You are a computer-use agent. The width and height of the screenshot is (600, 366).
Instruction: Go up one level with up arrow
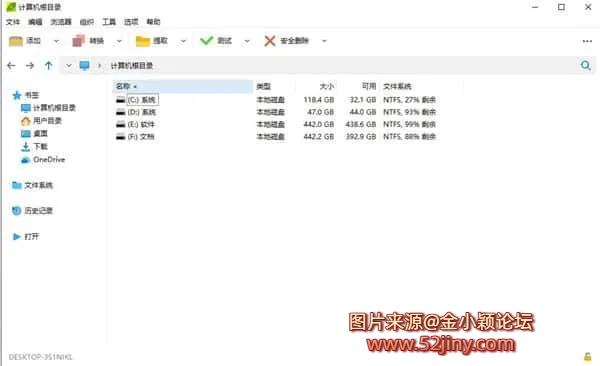click(48, 65)
